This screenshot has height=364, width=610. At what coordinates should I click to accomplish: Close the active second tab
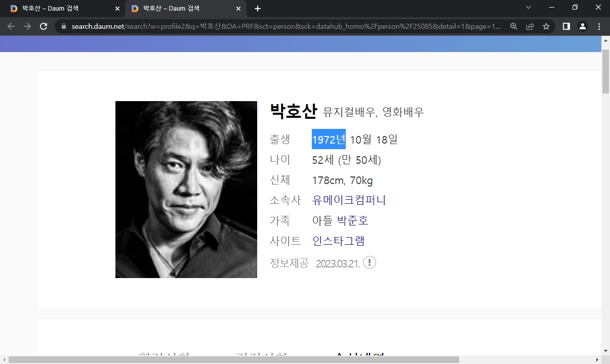tap(238, 9)
